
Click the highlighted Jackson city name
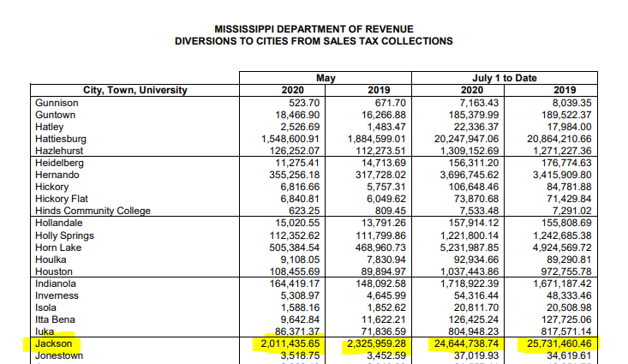(x=53, y=343)
